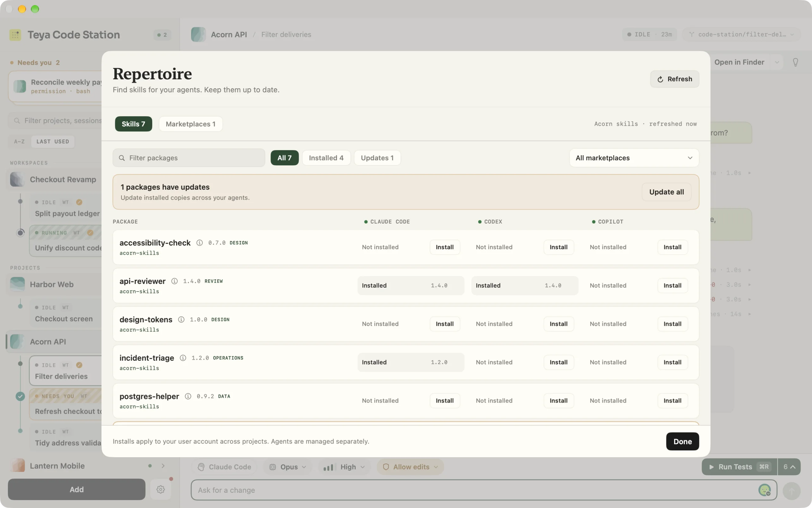Click the send arrow button in chat
Screen dimensions: 812x508
point(791,491)
